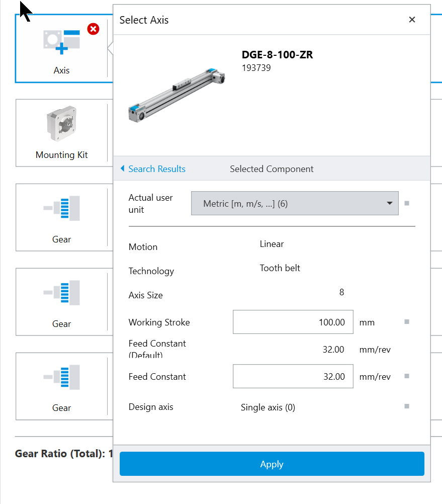The image size is (442, 504).
Task: Click the DGE-8-100-ZR product title
Action: point(277,55)
